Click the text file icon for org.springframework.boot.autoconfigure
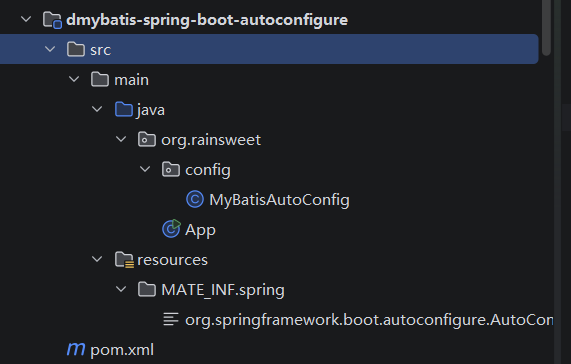Image resolution: width=571 pixels, height=364 pixels. click(171, 319)
